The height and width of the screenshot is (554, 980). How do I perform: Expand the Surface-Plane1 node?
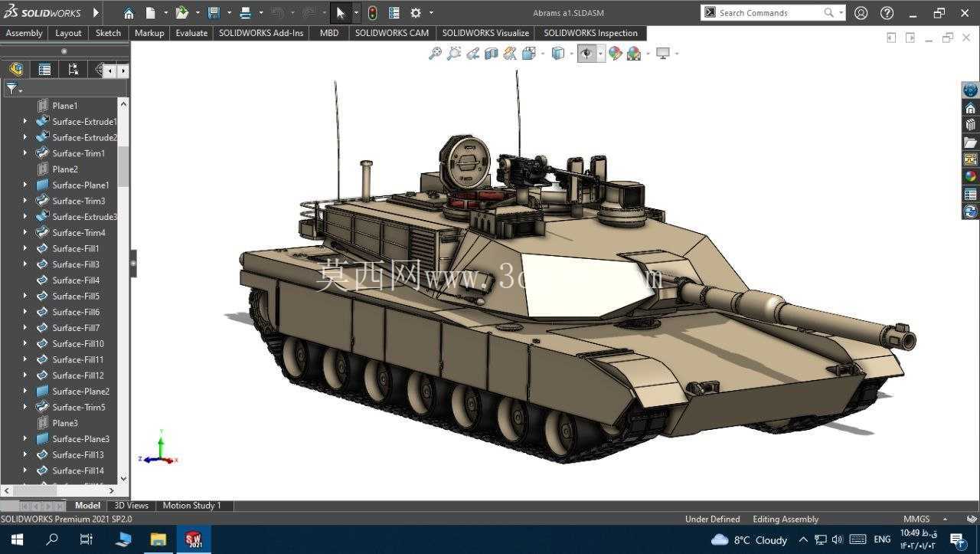pos(24,185)
